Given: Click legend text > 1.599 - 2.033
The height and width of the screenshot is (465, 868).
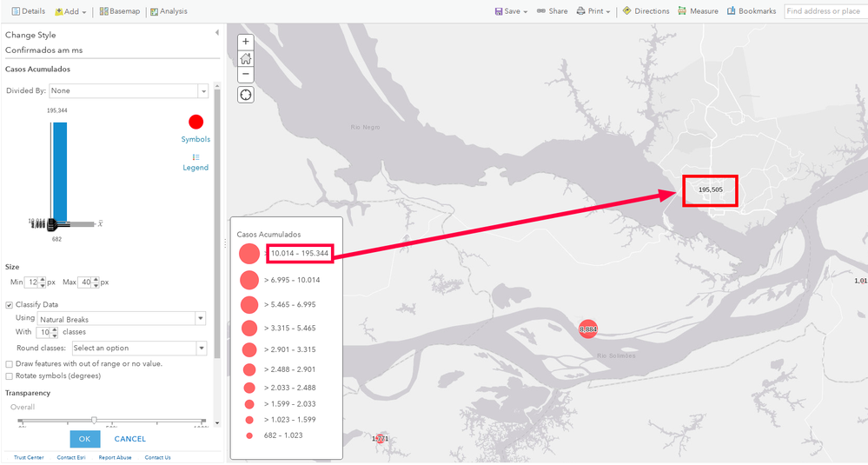Looking at the screenshot, I should pos(289,404).
